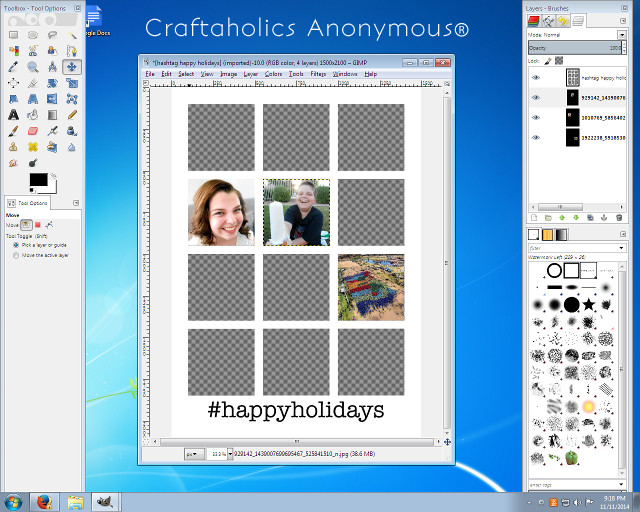Select the Alignment tool

(x=13, y=83)
